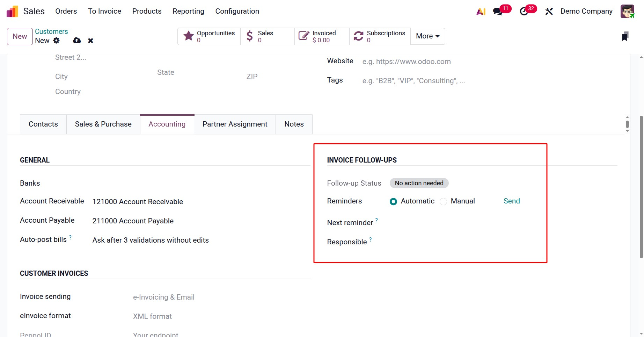Image resolution: width=644 pixels, height=337 pixels.
Task: Click the Website input field
Action: [454, 62]
